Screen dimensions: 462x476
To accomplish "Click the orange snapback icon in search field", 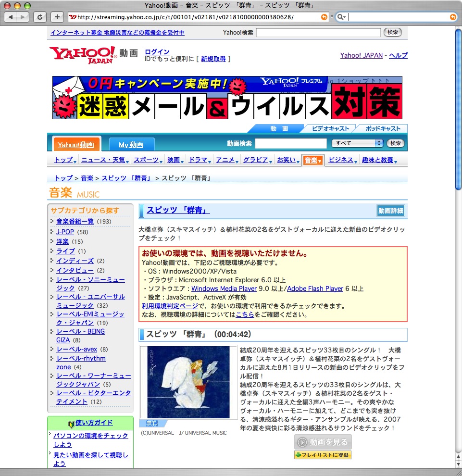I will 452,17.
